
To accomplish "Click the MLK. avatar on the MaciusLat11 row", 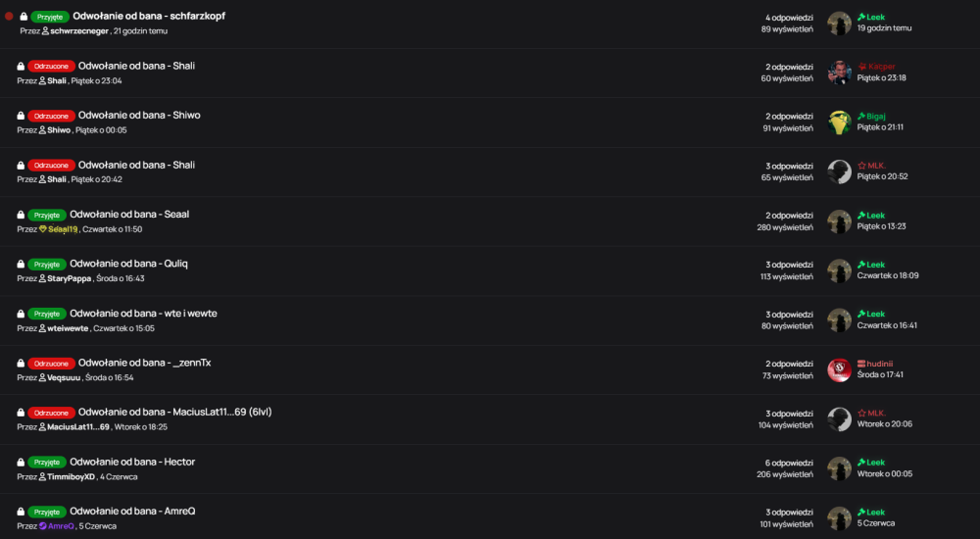I will 839,418.
